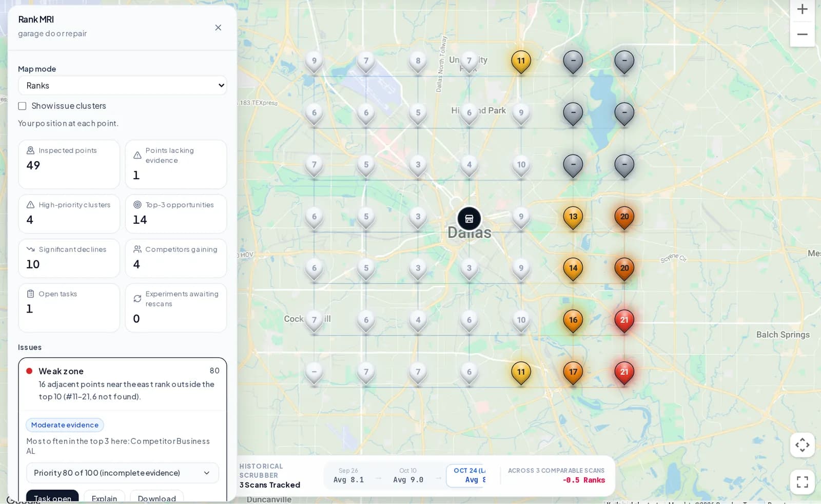Click the Download button
This screenshot has height=504, width=821.
tap(157, 497)
